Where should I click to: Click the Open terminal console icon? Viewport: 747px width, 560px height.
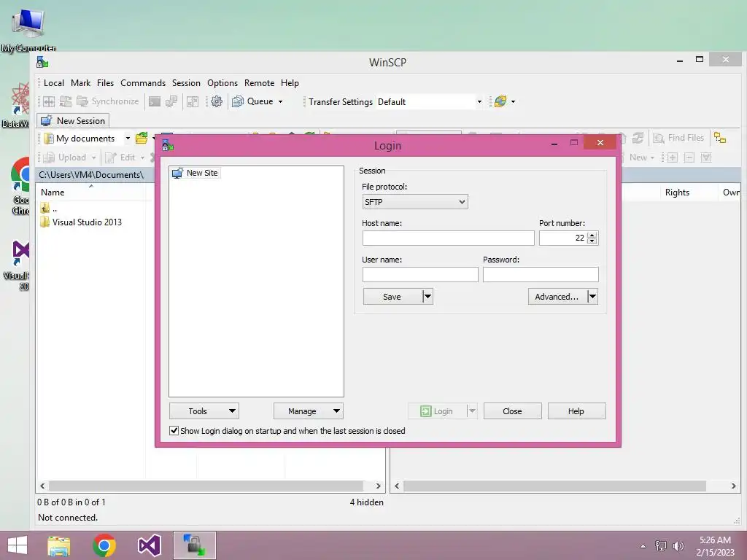click(x=155, y=101)
